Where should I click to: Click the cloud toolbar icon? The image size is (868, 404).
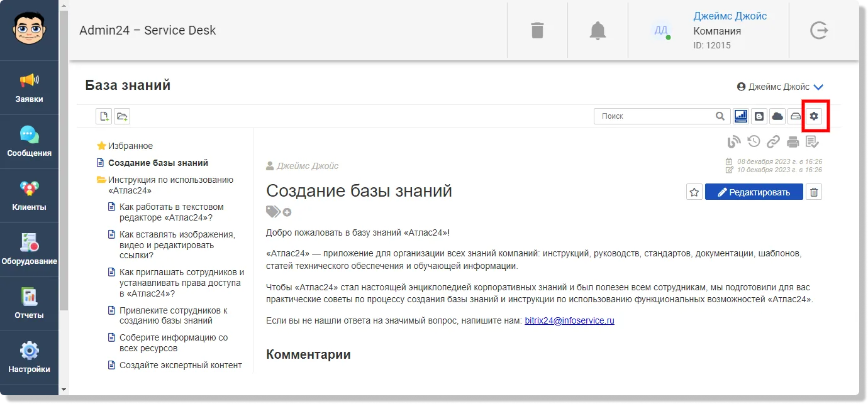777,116
